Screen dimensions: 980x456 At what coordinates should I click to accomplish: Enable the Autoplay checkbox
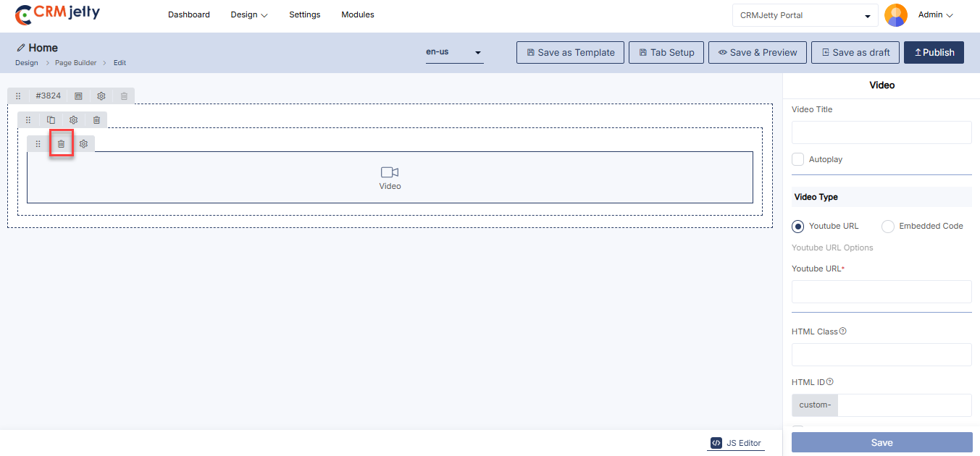[x=798, y=159]
